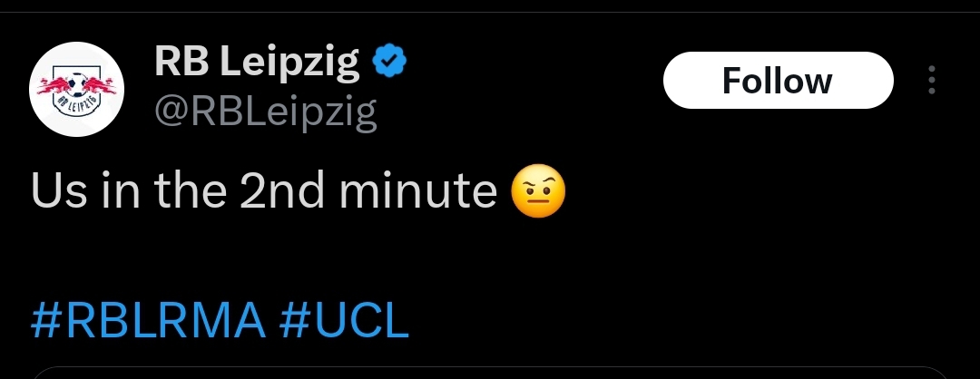Image resolution: width=980 pixels, height=379 pixels.
Task: Click the tweet text 'Us in the 2nd minute'
Action: coord(264,190)
